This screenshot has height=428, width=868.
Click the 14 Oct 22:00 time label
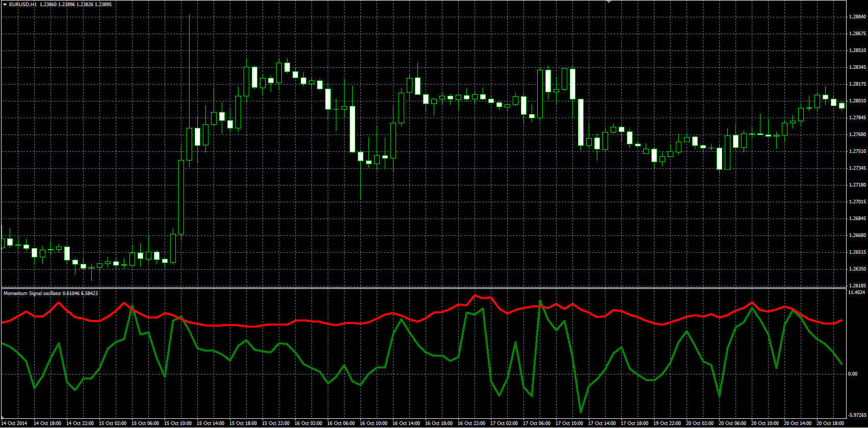(x=80, y=423)
